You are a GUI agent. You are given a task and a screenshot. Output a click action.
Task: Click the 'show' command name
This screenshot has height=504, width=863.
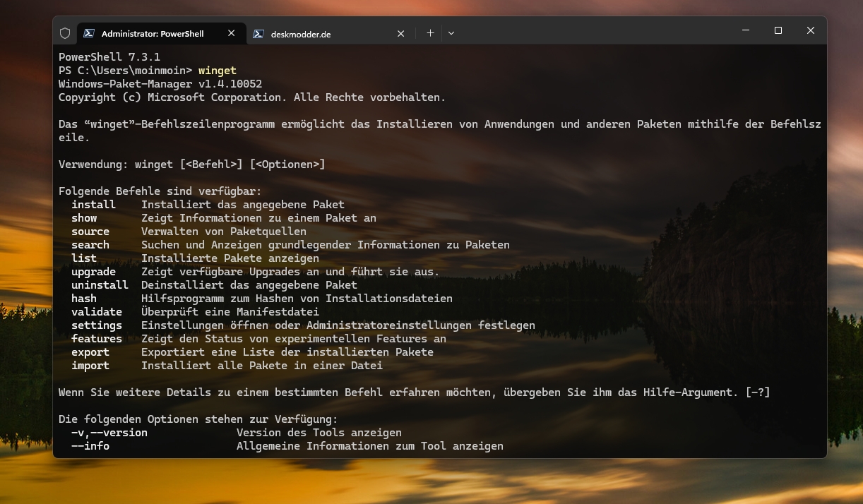coord(84,218)
